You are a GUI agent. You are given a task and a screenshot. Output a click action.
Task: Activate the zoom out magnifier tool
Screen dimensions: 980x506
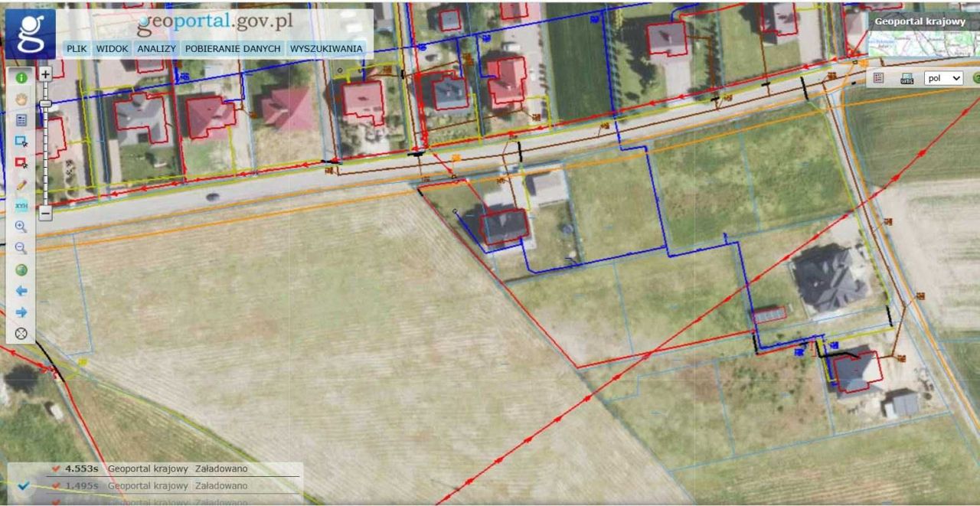pos(21,249)
